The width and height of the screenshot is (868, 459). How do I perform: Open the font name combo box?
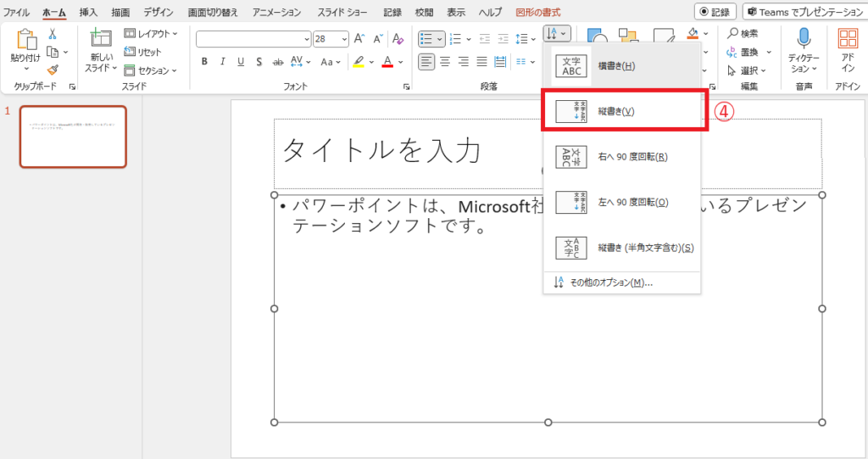(253, 39)
